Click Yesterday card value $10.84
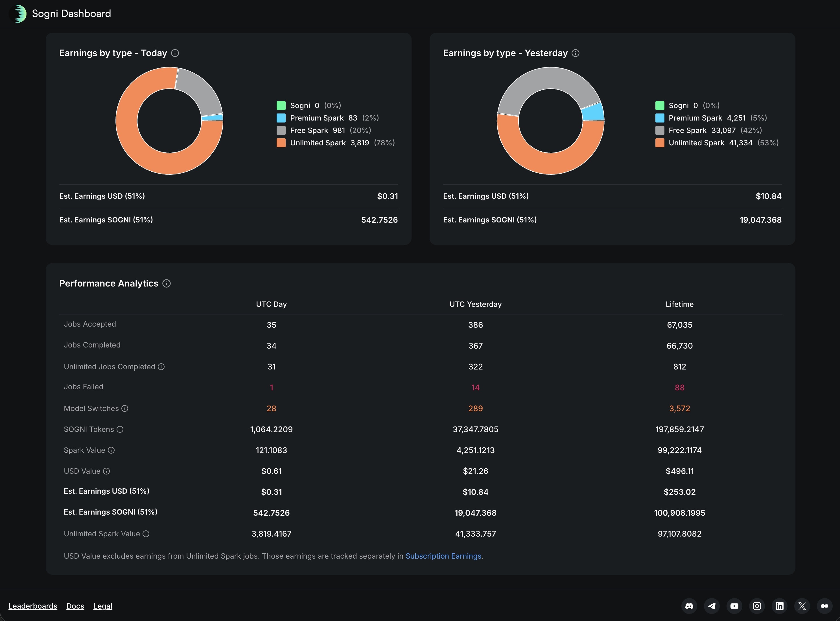Image resolution: width=840 pixels, height=621 pixels. coord(768,196)
